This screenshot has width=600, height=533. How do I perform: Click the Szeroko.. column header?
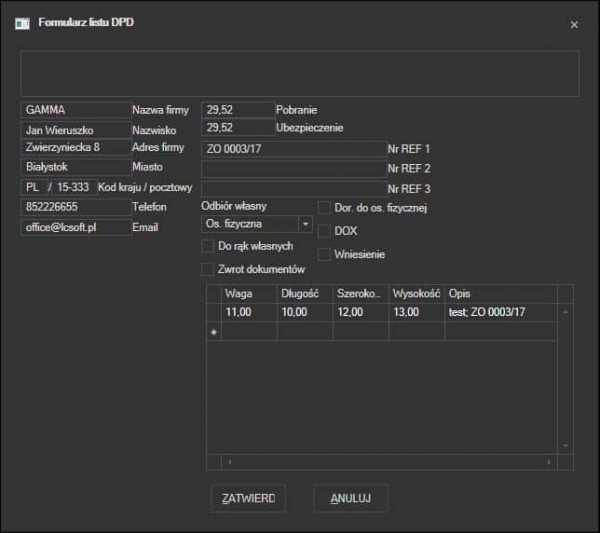(x=361, y=294)
